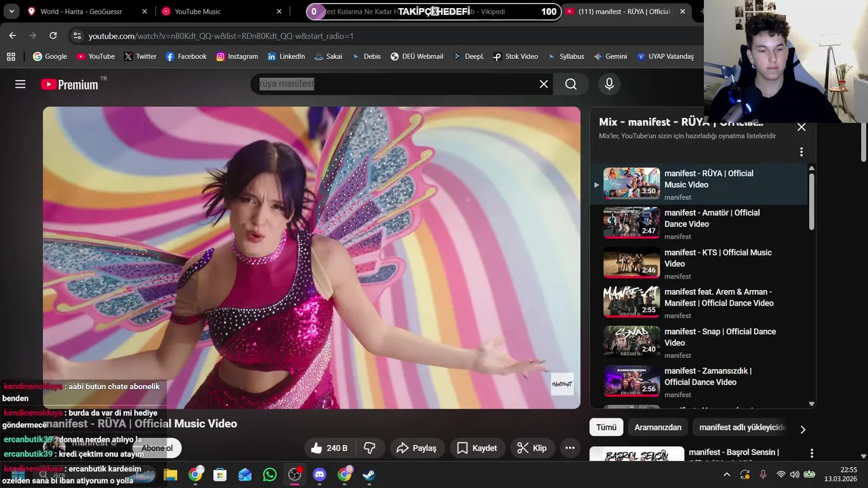Show more filter chips with the arrow
This screenshot has height=488, width=868.
pyautogui.click(x=803, y=429)
